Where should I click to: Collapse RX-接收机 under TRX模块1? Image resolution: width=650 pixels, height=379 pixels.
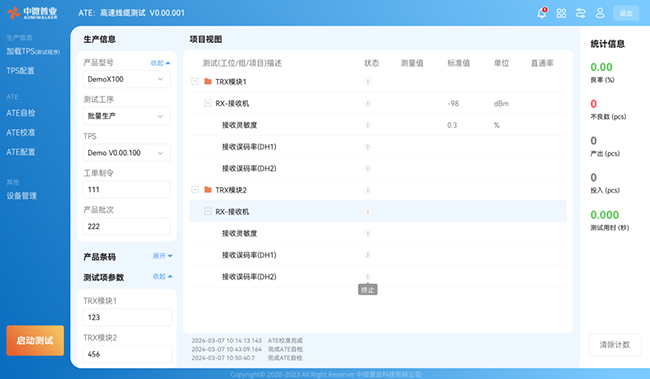click(x=208, y=103)
